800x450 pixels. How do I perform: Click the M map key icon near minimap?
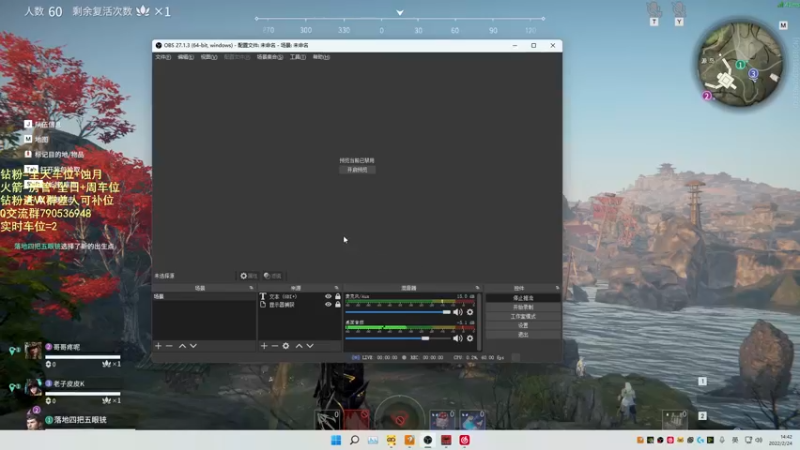pos(783,26)
